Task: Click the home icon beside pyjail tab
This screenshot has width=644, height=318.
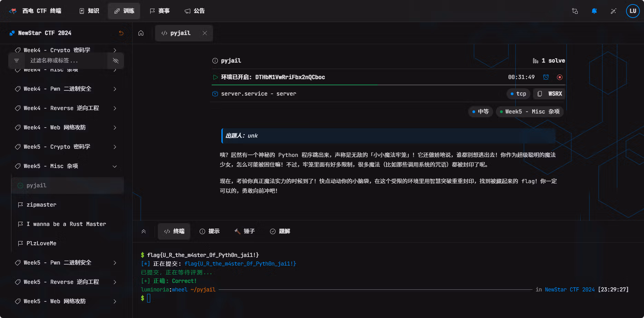Action: 141,33
